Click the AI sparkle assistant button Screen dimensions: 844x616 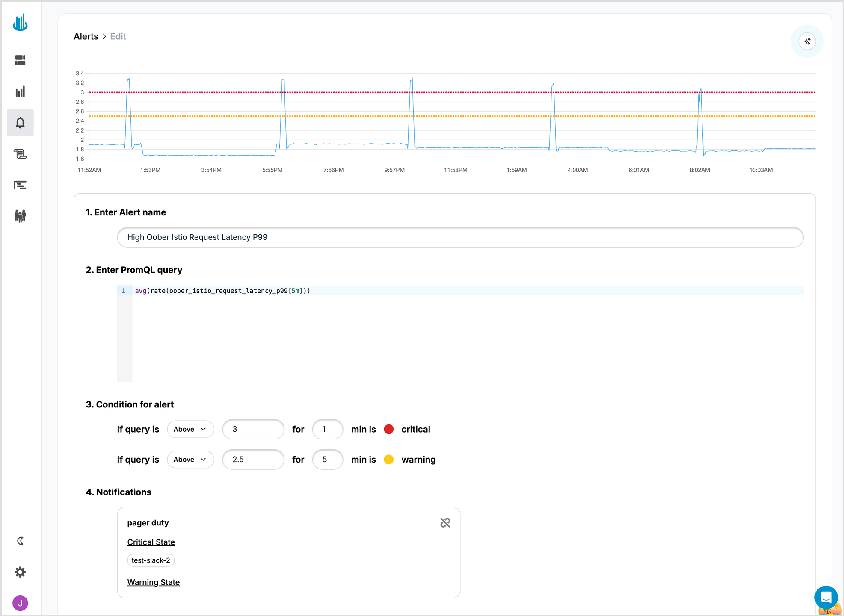[807, 41]
